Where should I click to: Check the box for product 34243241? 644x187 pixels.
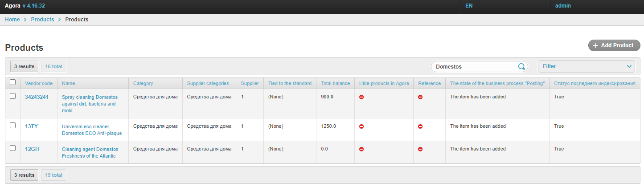pyautogui.click(x=12, y=96)
